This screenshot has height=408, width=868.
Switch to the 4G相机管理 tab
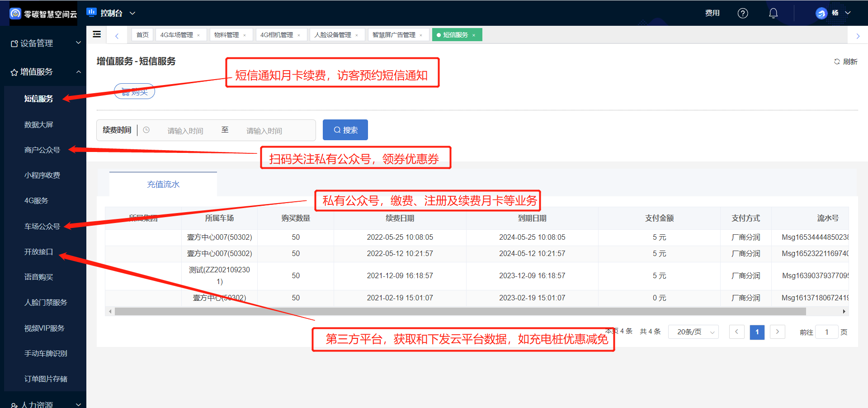tap(277, 35)
